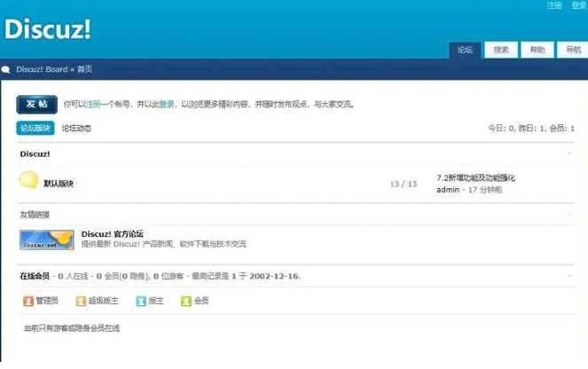Collapse the Discuz! category section
The height and width of the screenshot is (369, 588).
(x=569, y=153)
